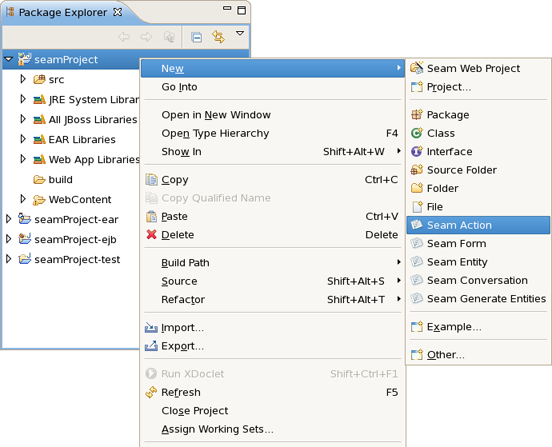Expand the src folder tree node

[23, 79]
